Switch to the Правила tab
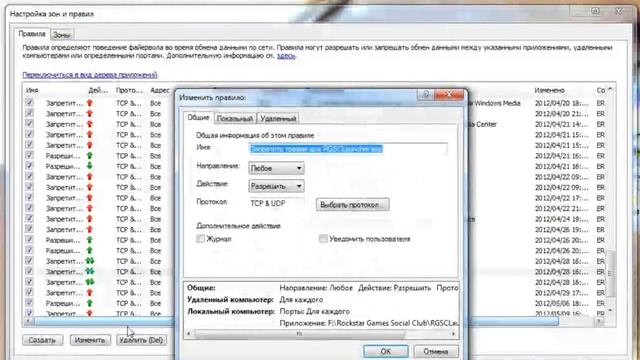This screenshot has height=360, width=640. point(32,34)
